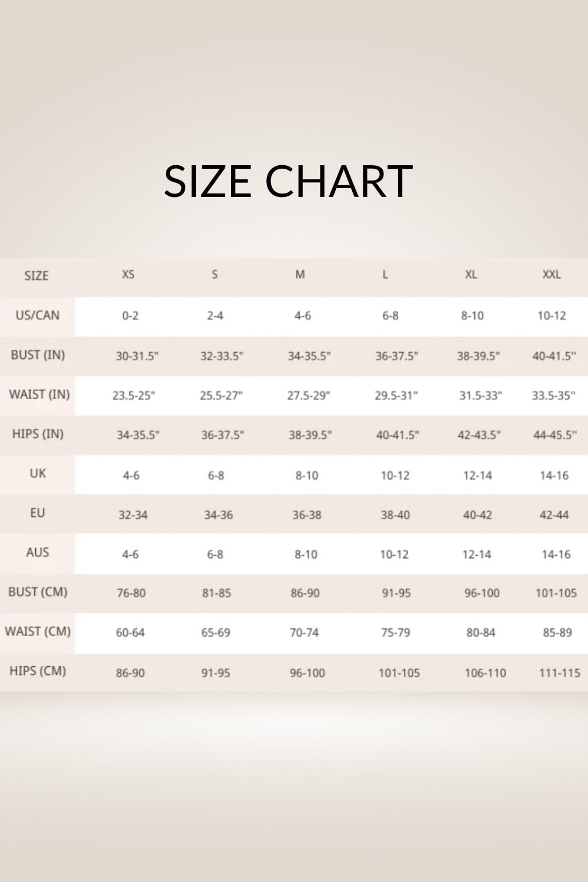Click the US/CAN row label
588x882 pixels.
tap(38, 315)
